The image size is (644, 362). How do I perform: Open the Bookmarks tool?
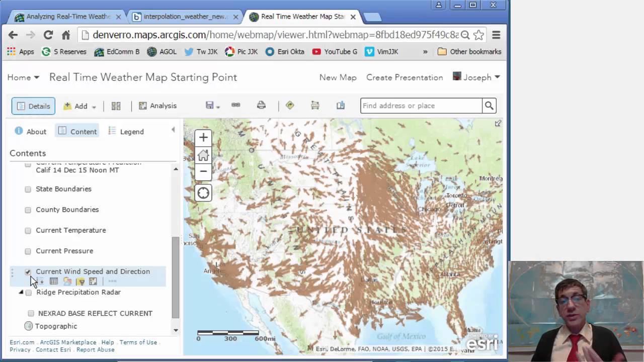pyautogui.click(x=341, y=105)
